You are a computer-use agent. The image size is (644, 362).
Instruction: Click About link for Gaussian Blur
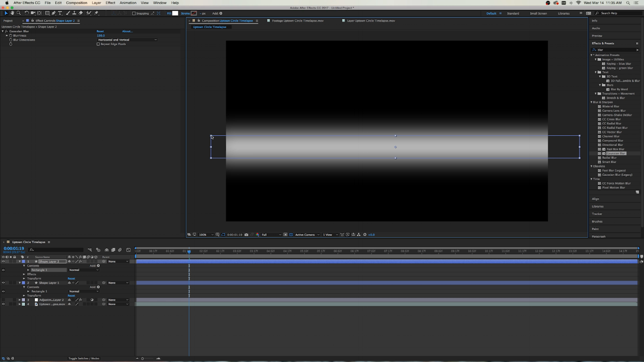point(127,31)
